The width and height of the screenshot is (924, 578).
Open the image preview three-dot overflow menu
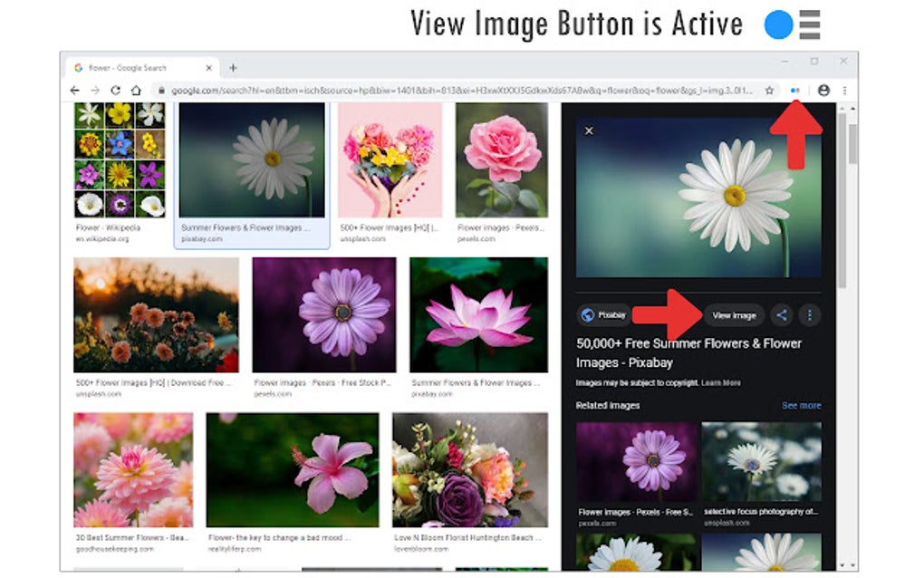(x=810, y=315)
